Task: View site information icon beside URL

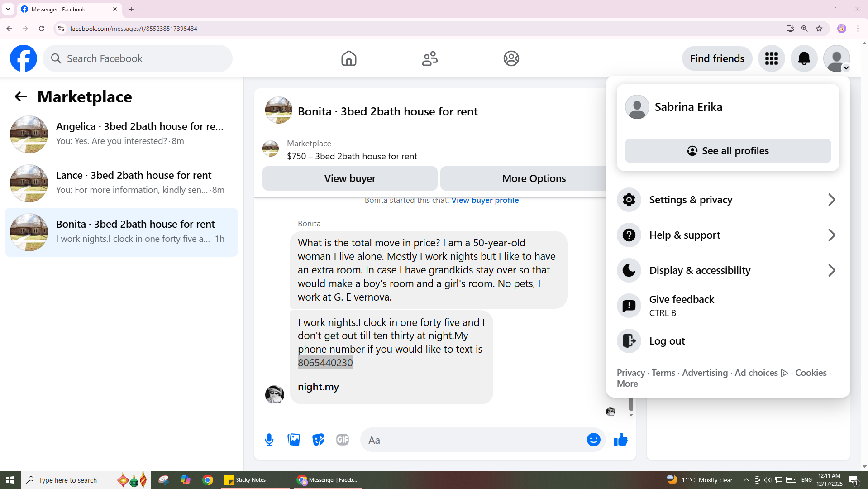Action: (61, 29)
